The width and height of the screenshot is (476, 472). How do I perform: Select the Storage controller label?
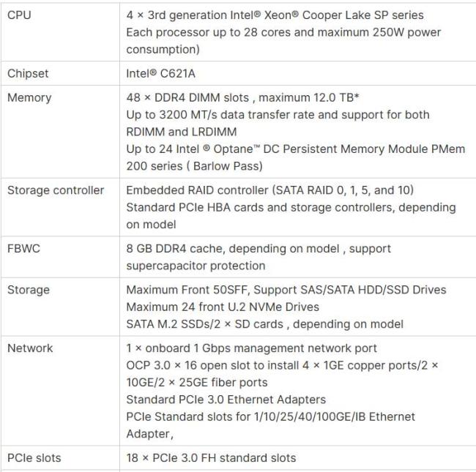click(x=56, y=190)
